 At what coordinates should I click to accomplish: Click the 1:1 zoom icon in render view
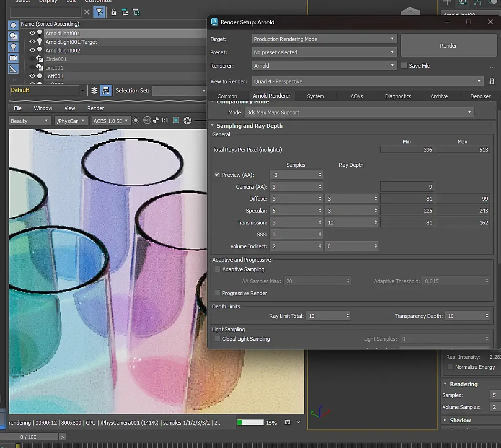164,121
